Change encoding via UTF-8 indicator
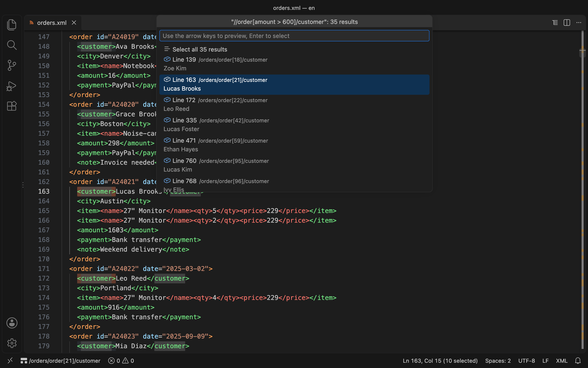The height and width of the screenshot is (368, 588). 526,361
